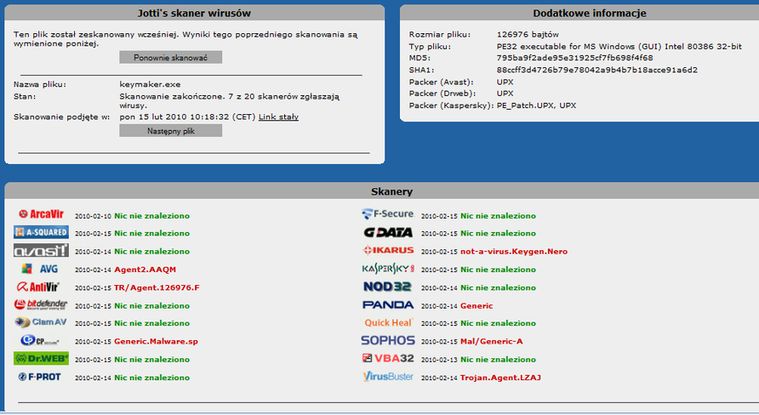Click the PE32 executable file type text

[619, 46]
